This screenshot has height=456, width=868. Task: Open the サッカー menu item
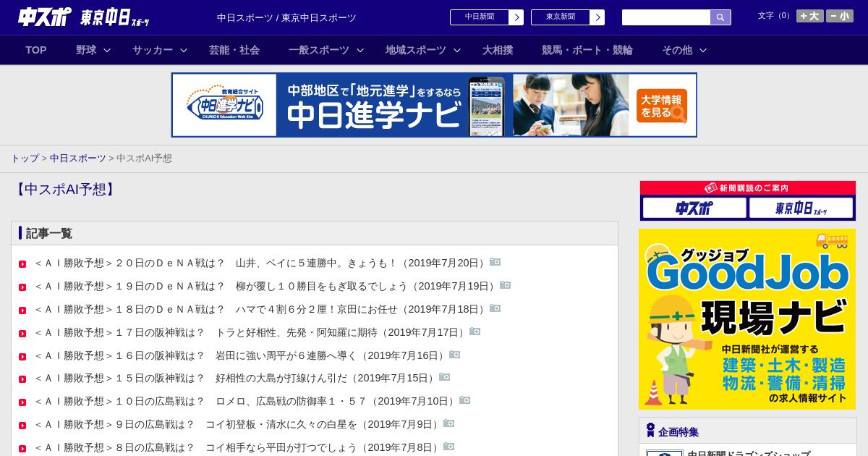tap(153, 50)
